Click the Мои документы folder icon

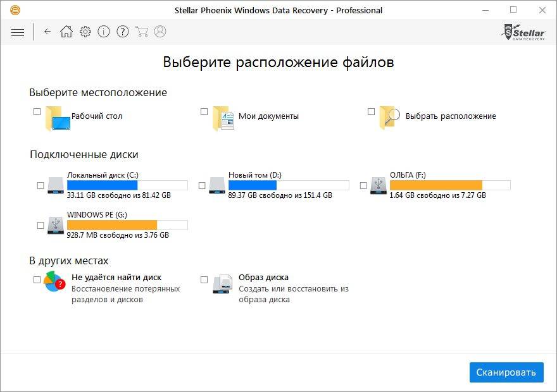223,118
